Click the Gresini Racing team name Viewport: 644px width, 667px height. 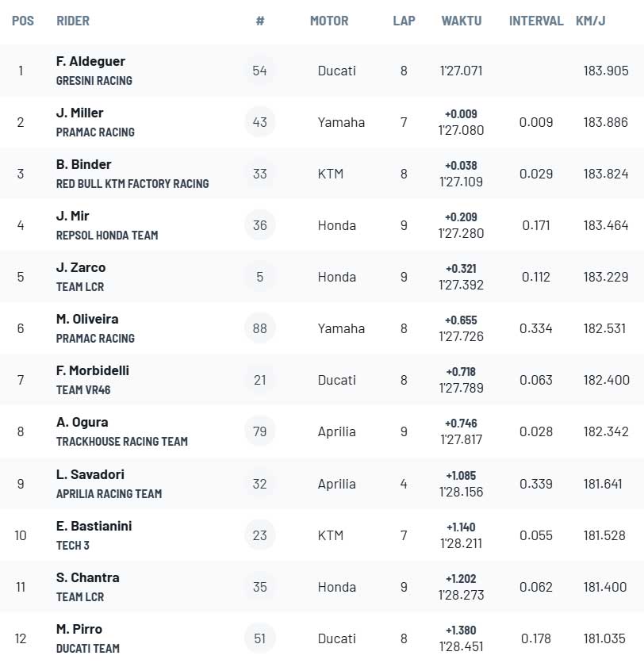94,81
